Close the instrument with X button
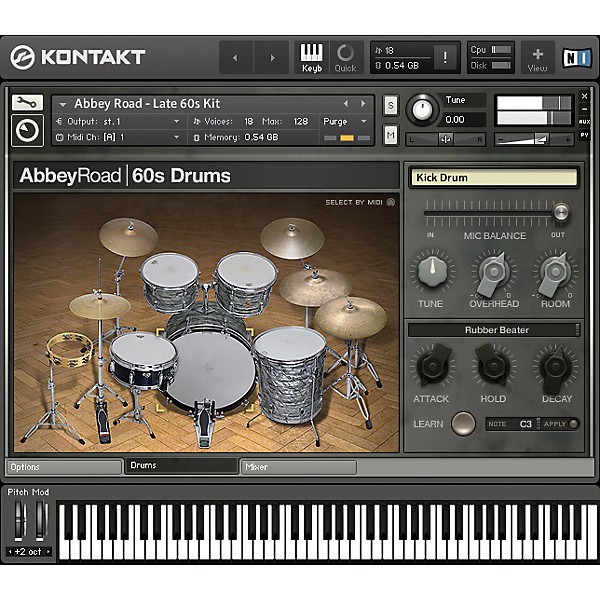The height and width of the screenshot is (600, 600). [x=584, y=96]
